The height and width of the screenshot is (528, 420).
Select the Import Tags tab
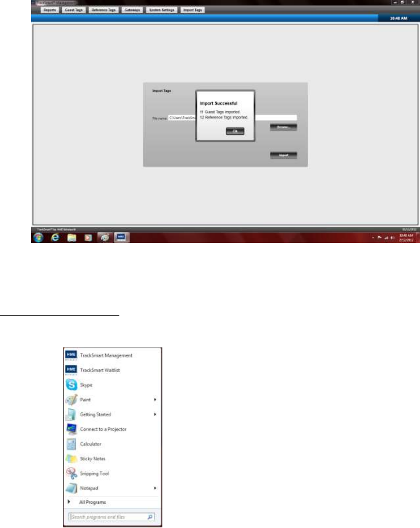193,10
